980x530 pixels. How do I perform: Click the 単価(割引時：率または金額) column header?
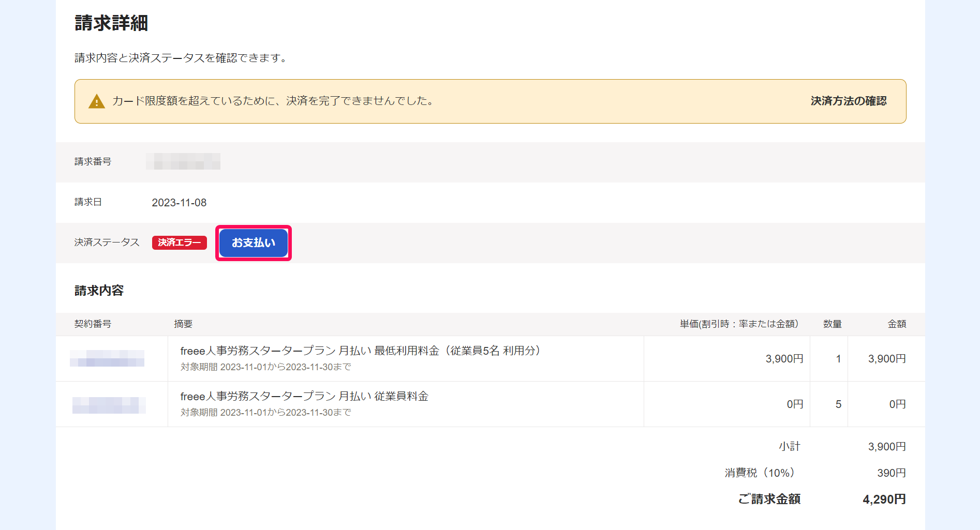739,324
